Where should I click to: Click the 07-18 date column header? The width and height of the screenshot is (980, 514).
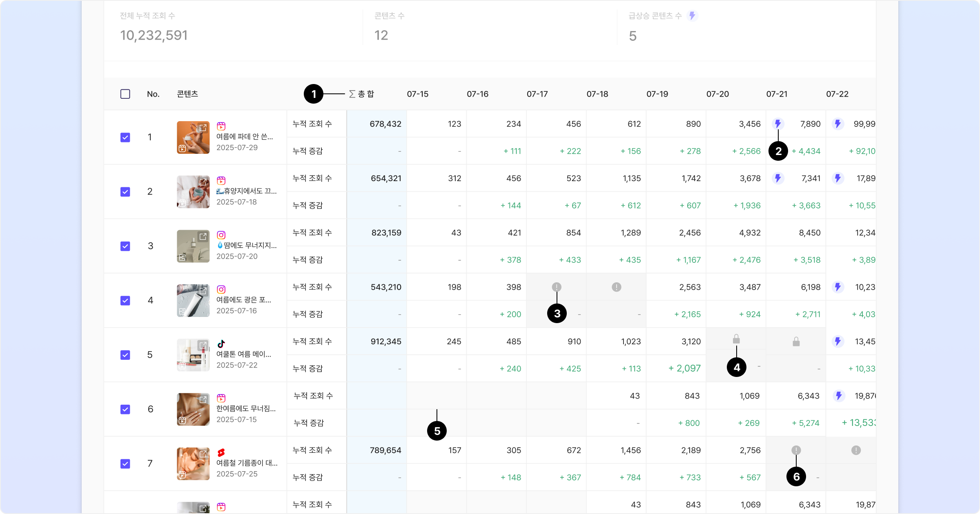(x=597, y=94)
